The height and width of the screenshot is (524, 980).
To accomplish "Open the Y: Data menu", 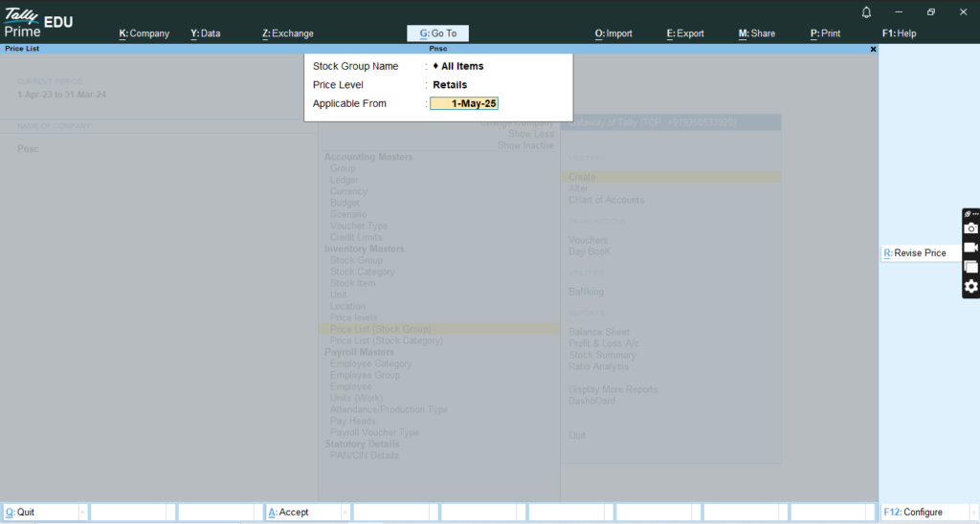I will pyautogui.click(x=206, y=33).
